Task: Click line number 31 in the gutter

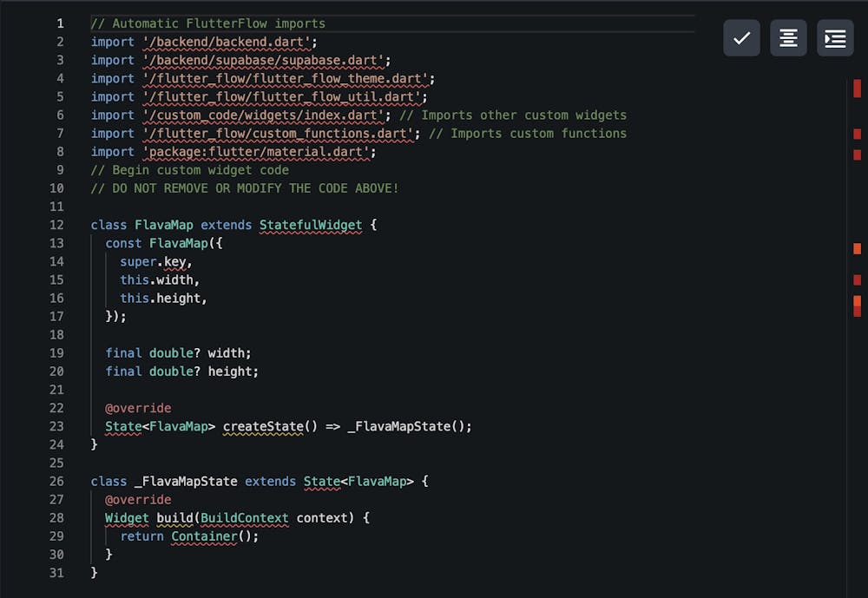Action: pyautogui.click(x=56, y=573)
